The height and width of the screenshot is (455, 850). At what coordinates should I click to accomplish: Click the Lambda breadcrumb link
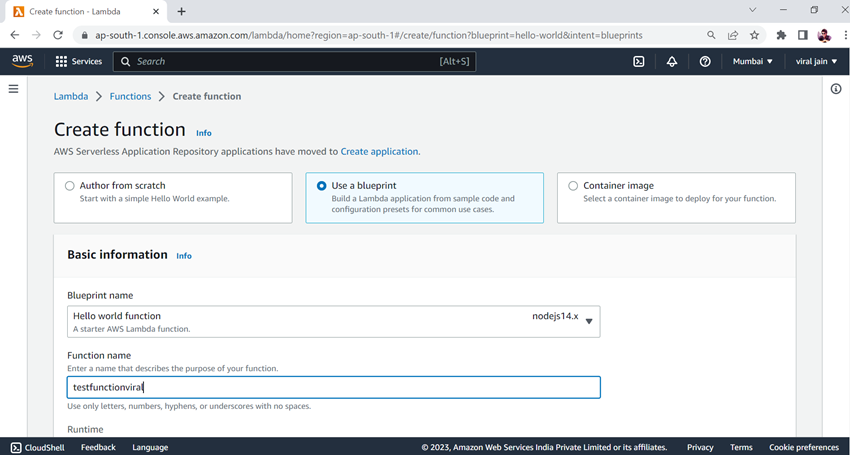(x=70, y=96)
